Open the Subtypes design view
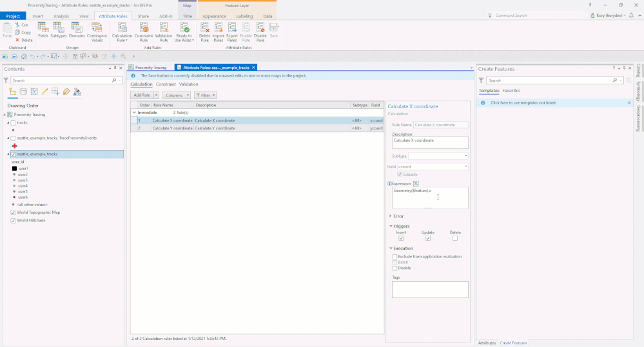The image size is (644, 347). click(58, 30)
